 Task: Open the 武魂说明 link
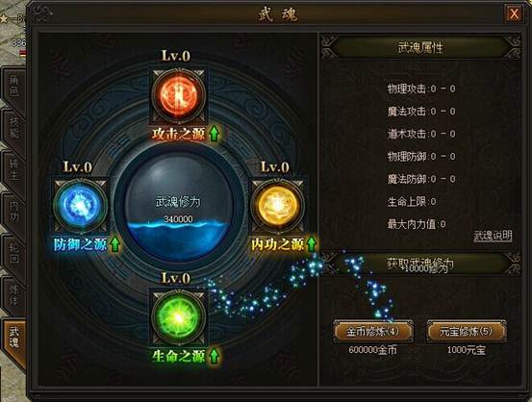(493, 236)
